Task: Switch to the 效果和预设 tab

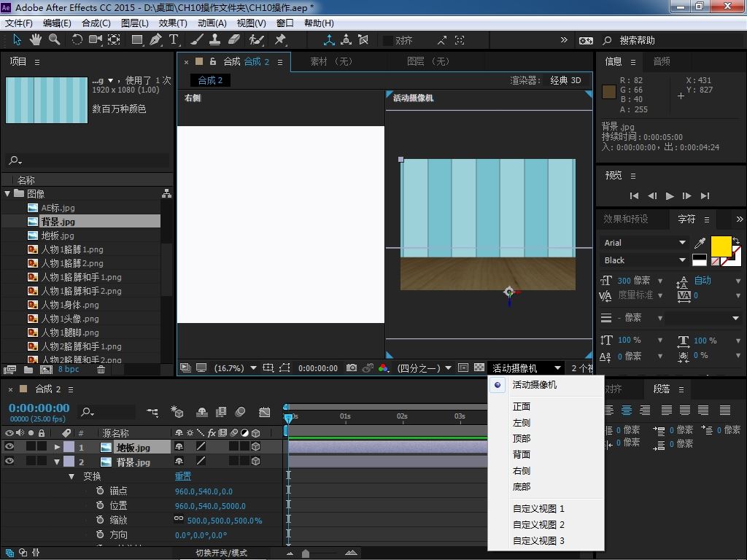Action: point(625,219)
